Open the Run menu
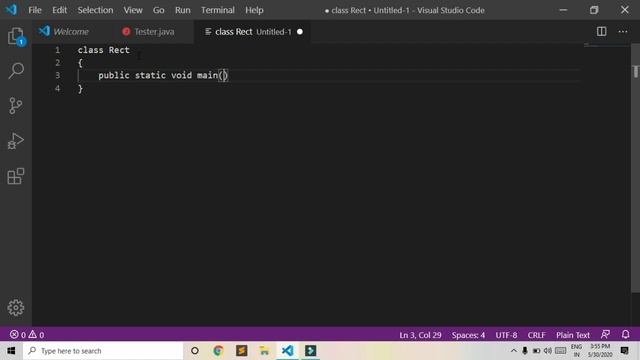Image resolution: width=640 pixels, height=360 pixels. point(182,10)
